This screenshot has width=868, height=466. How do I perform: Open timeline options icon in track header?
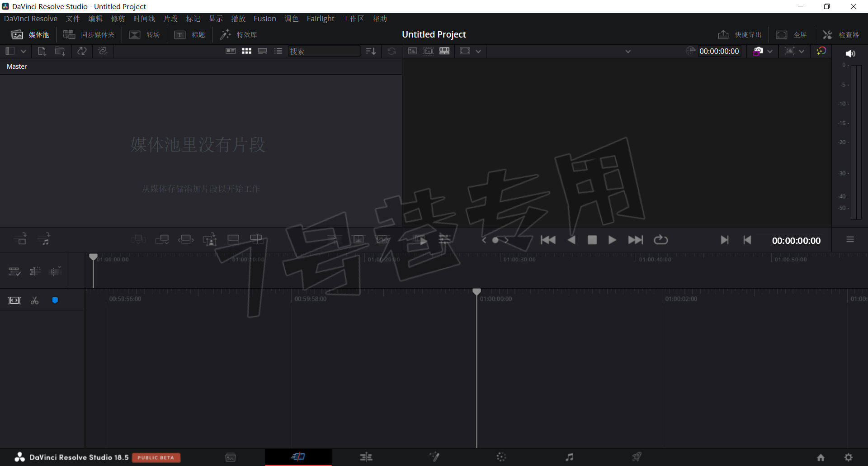click(14, 271)
